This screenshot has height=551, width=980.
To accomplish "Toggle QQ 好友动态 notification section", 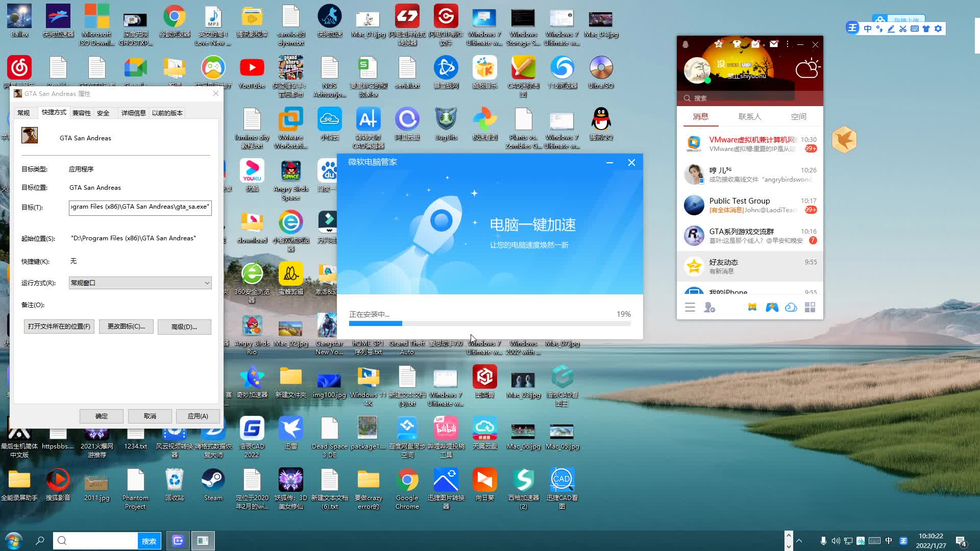I will [x=749, y=266].
